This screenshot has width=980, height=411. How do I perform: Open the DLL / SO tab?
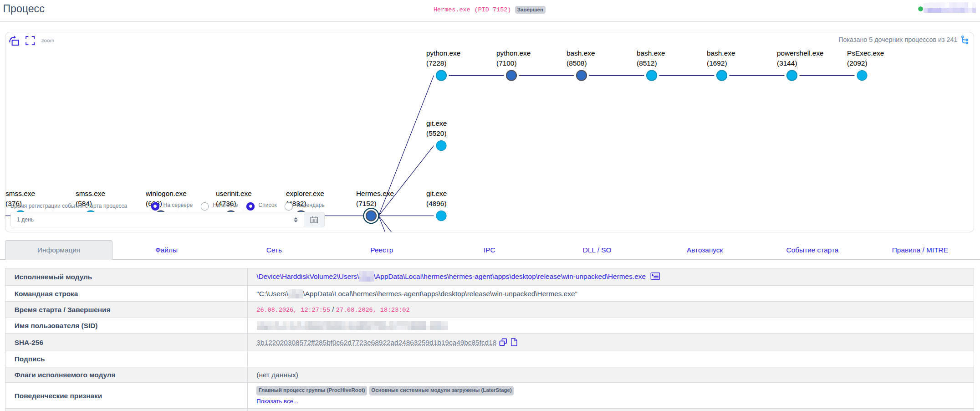597,250
